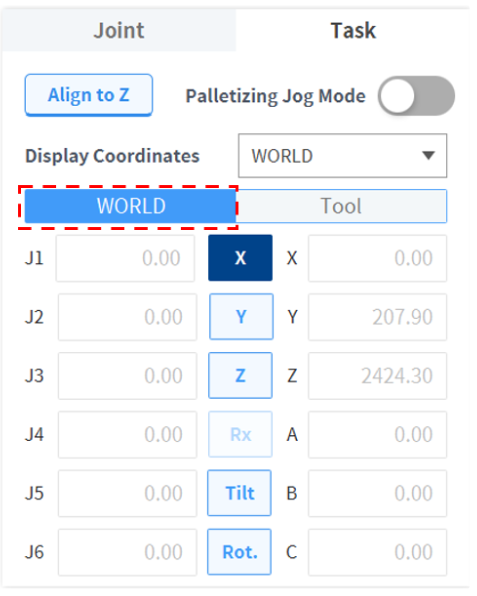Click the J6 joint value field
Viewport: 477px width, 596px height.
click(127, 552)
